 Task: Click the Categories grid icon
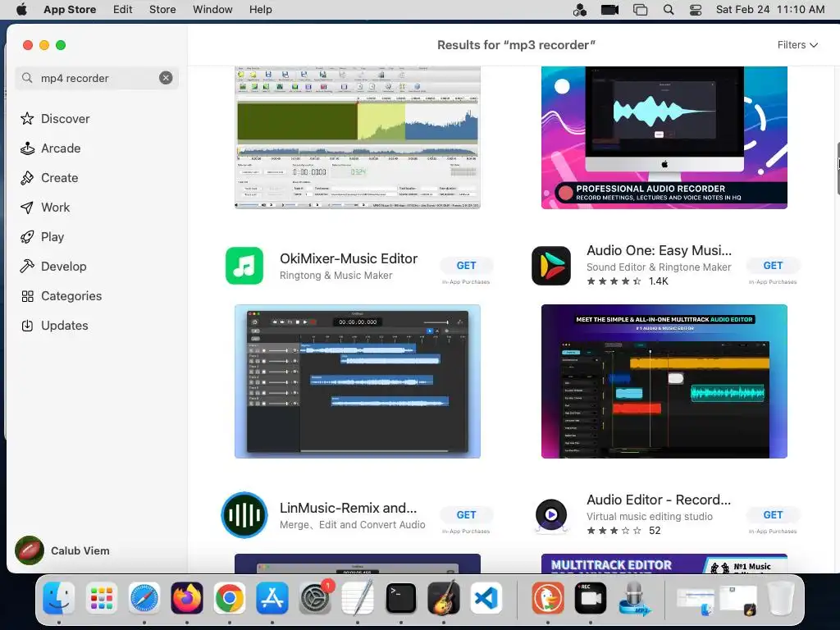pyautogui.click(x=27, y=296)
